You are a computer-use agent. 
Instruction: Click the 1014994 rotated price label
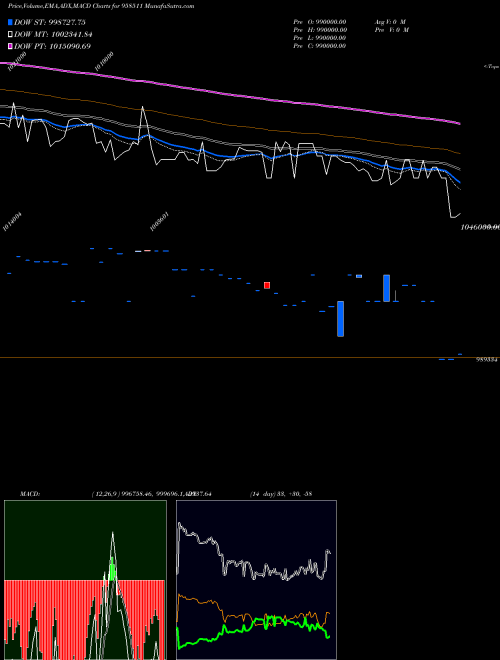[12, 222]
